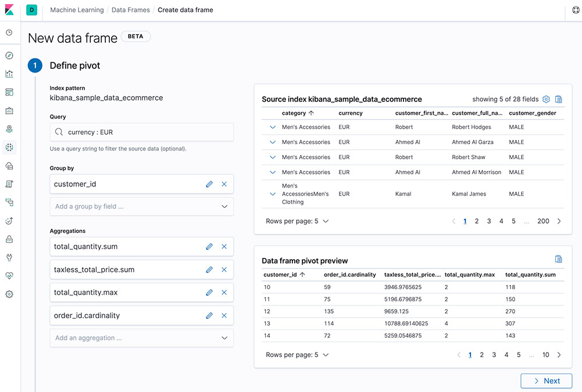Sort by order_id.cardinality column header
This screenshot has height=392, width=582.
(349, 275)
